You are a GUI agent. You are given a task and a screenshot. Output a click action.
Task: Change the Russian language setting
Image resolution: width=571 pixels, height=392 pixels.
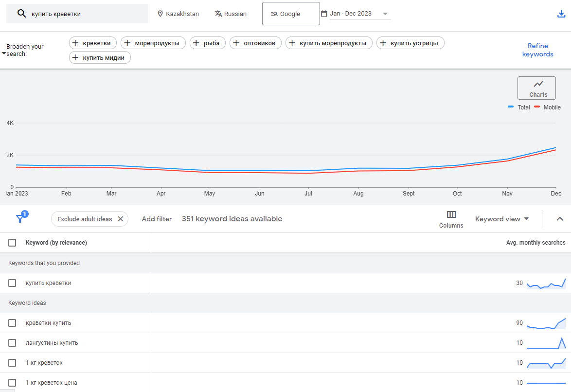(x=231, y=14)
